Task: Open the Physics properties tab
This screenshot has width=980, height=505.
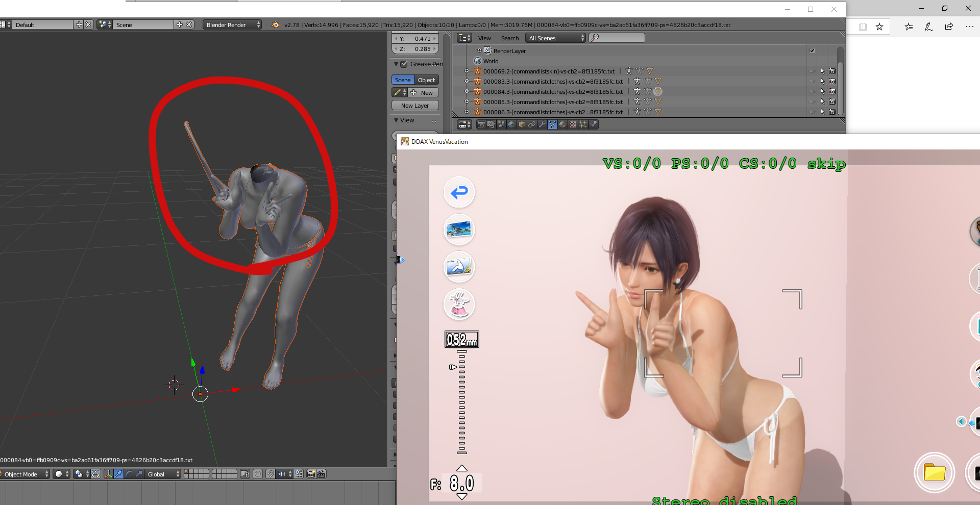Action: point(593,124)
